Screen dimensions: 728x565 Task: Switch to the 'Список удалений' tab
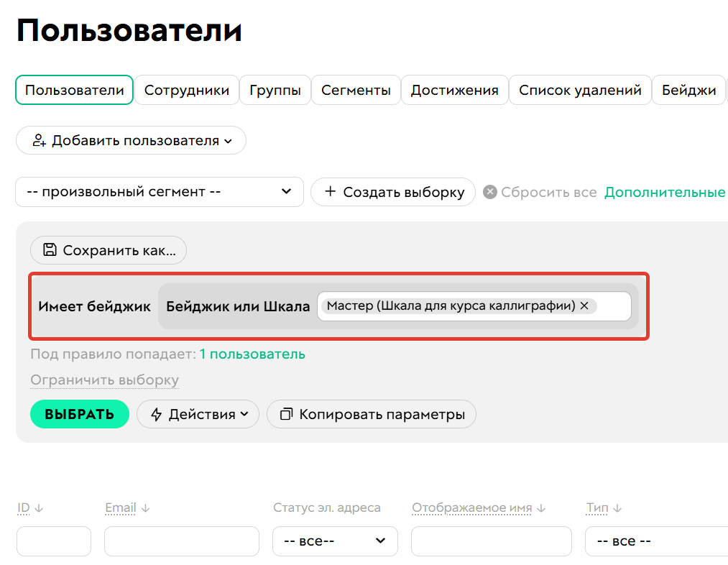pyautogui.click(x=580, y=90)
